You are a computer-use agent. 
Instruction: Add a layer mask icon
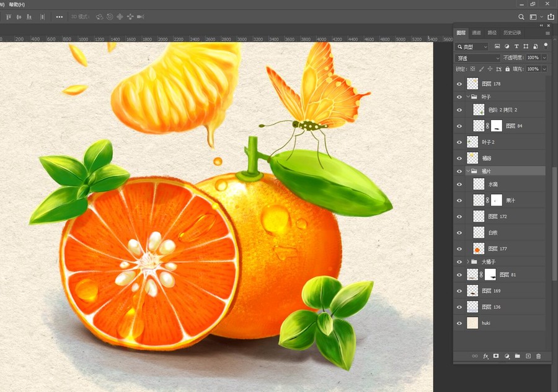(496, 355)
